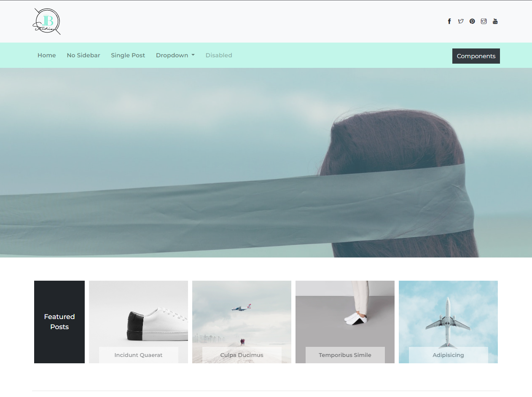Click the Disabled nav link

pos(219,55)
